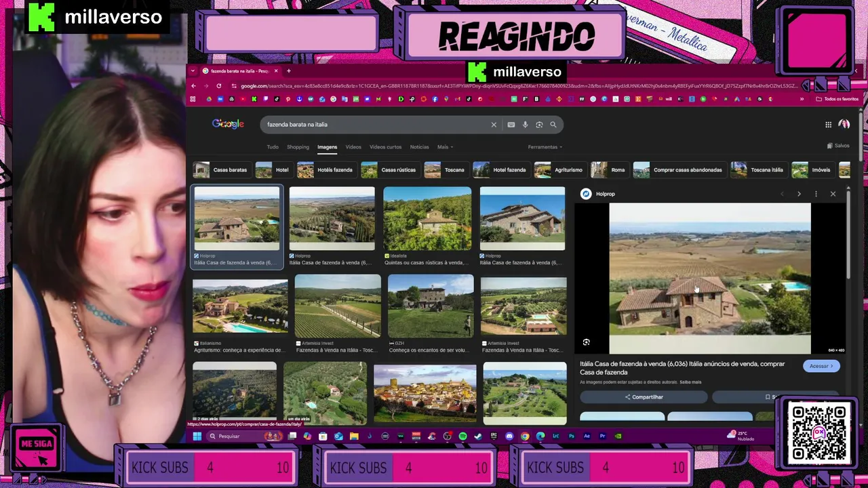
Task: Select Comprar casas abandonadas filter chip
Action: pyautogui.click(x=679, y=170)
